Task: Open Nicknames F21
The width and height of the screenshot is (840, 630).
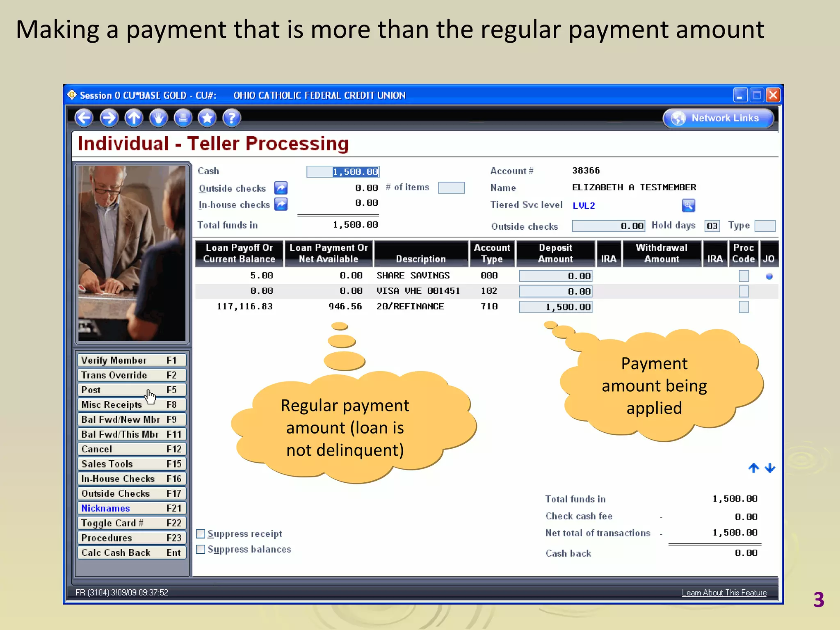Action: click(132, 508)
